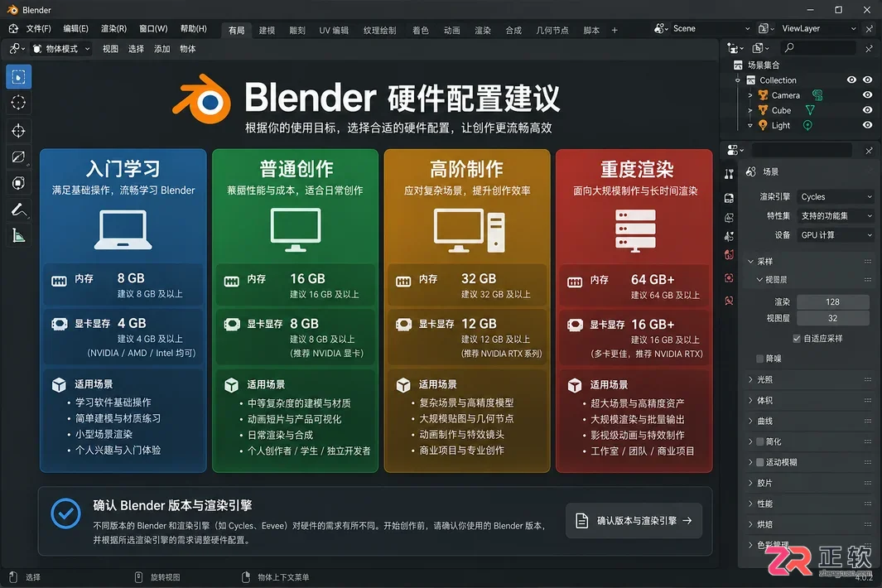The width and height of the screenshot is (882, 588).
Task: Open the 编辑(E) menu
Action: pos(75,29)
